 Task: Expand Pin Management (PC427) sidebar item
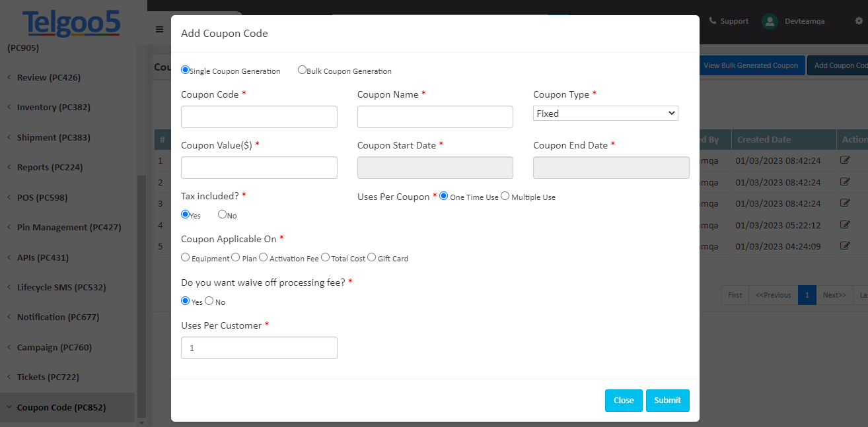69,227
